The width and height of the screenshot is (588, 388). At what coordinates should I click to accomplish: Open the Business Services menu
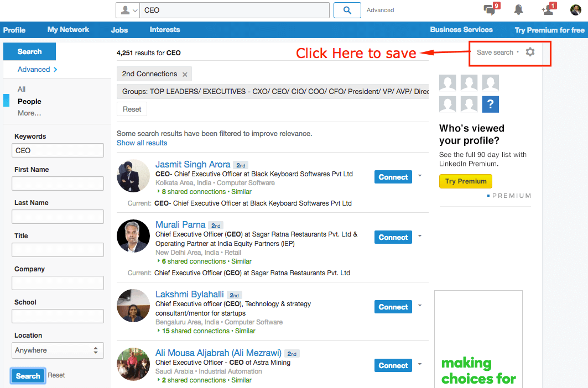461,30
